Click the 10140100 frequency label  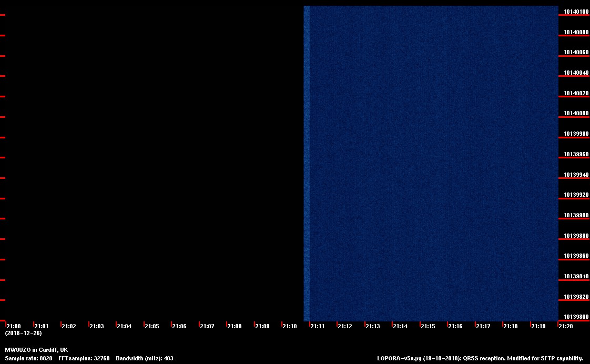point(576,12)
